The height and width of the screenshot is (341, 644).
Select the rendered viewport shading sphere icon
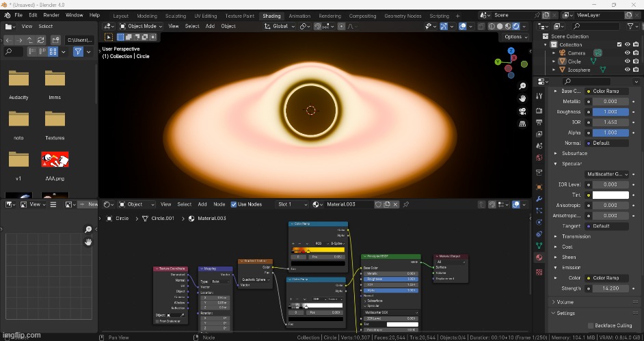click(x=516, y=26)
